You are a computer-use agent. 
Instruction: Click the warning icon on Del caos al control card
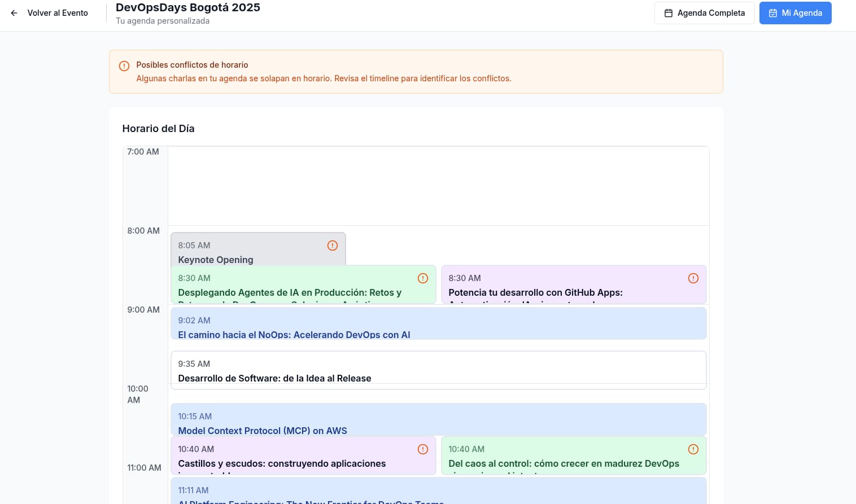tap(693, 449)
